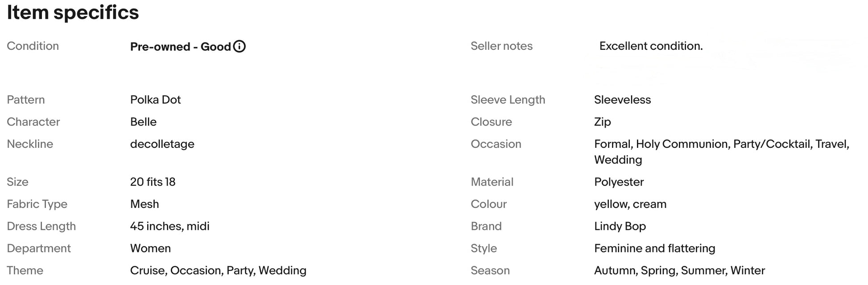This screenshot has height=285, width=868.
Task: Click the Cruise, Occasion, Party, Wedding theme
Action: click(218, 271)
